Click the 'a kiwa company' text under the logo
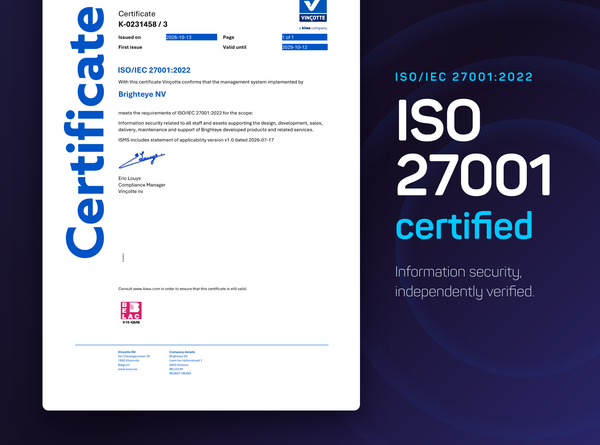Screen dimensions: 600x445 [313, 28]
